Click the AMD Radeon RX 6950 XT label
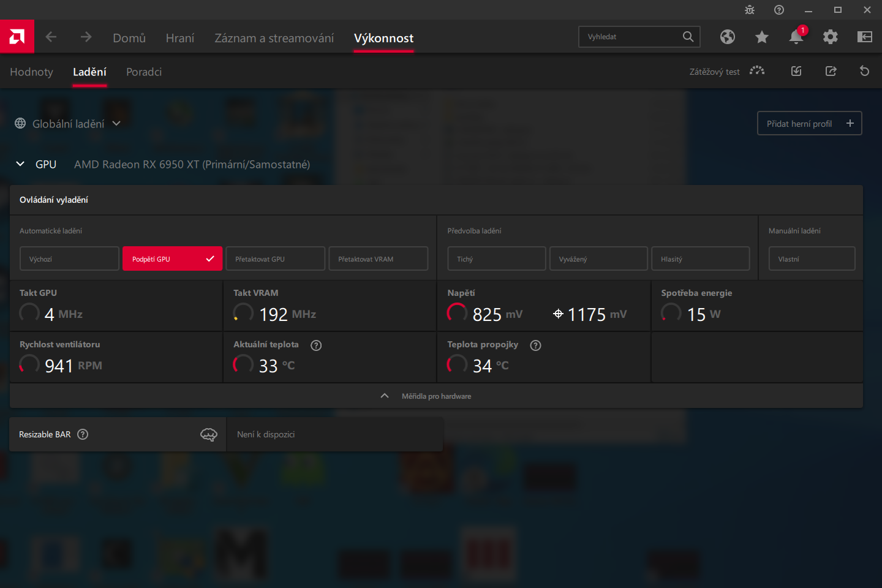This screenshot has height=588, width=882. click(x=192, y=164)
